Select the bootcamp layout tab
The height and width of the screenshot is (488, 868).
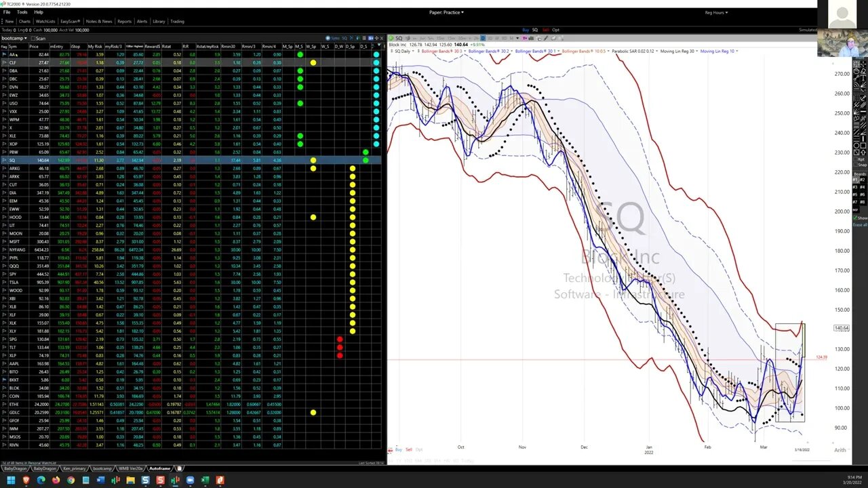(103, 468)
